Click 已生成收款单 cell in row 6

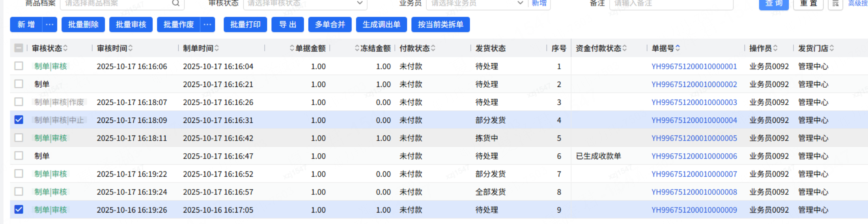[598, 156]
